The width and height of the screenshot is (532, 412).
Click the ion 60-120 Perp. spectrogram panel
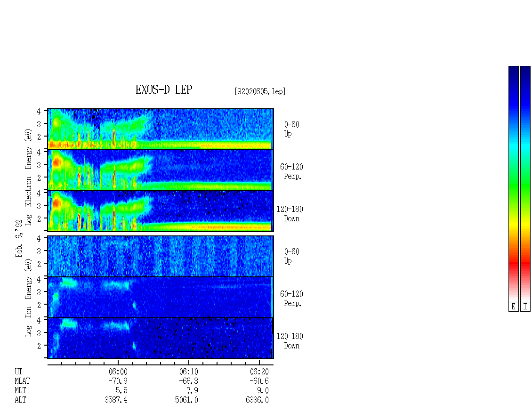tap(161, 297)
